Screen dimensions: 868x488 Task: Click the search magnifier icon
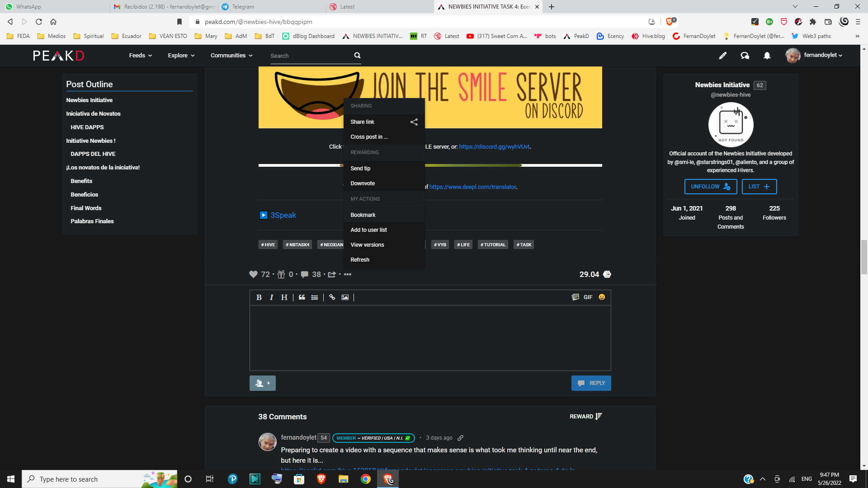pyautogui.click(x=357, y=55)
